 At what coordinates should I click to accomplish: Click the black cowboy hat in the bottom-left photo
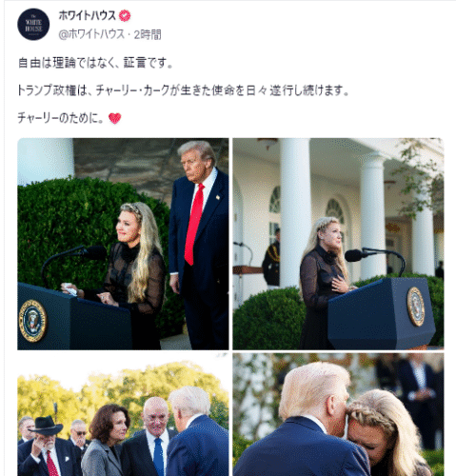click(46, 426)
